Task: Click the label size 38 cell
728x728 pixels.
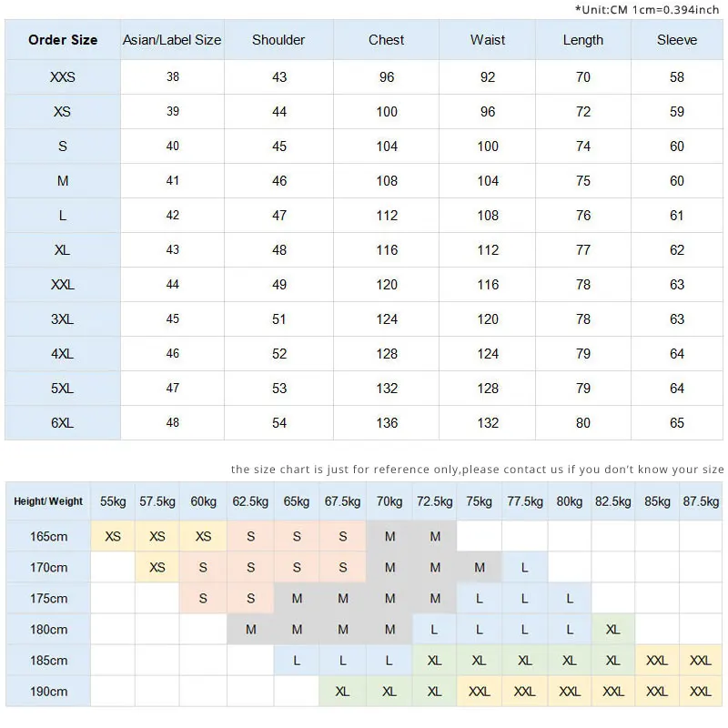Action: click(x=173, y=77)
